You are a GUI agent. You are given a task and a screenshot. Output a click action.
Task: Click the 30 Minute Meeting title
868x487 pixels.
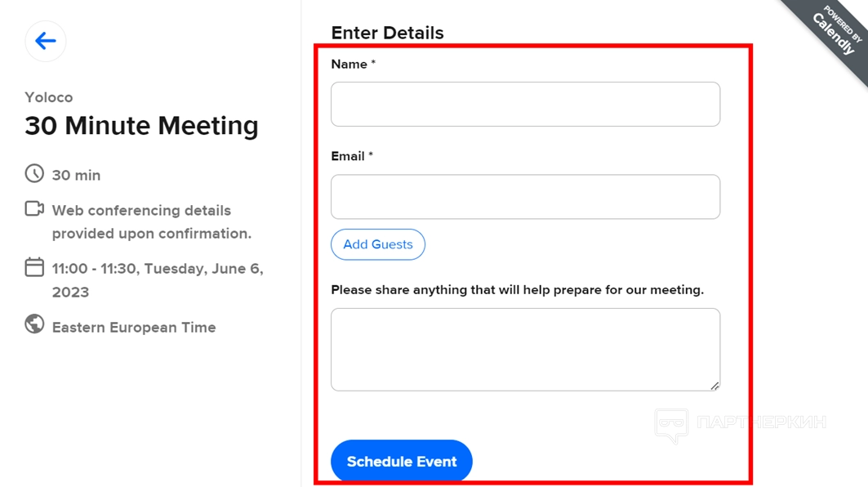pos(141,126)
